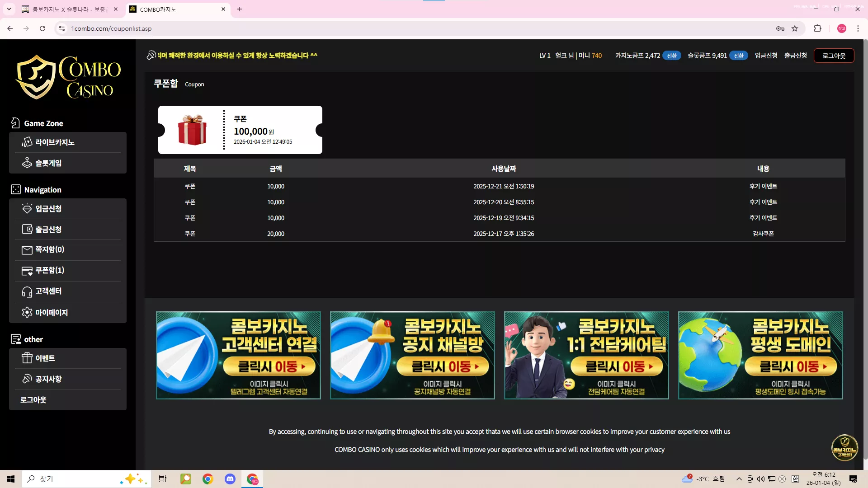Click the 제목 column header
The image size is (868, 488).
[190, 169]
